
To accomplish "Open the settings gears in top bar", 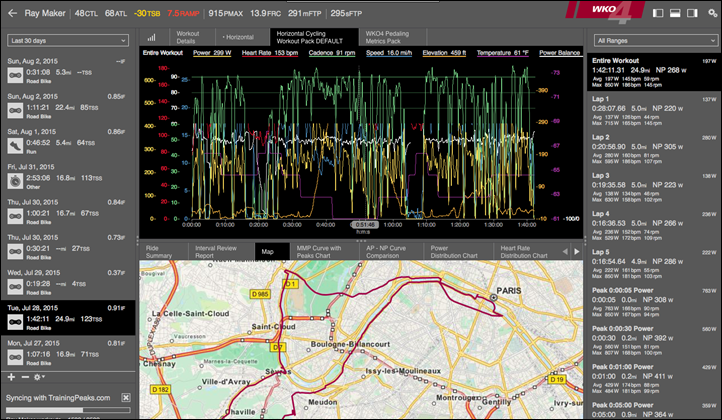I will coord(712,13).
